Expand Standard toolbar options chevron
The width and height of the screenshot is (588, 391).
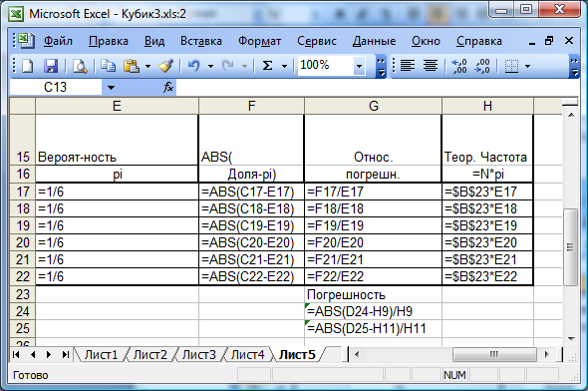point(381,67)
